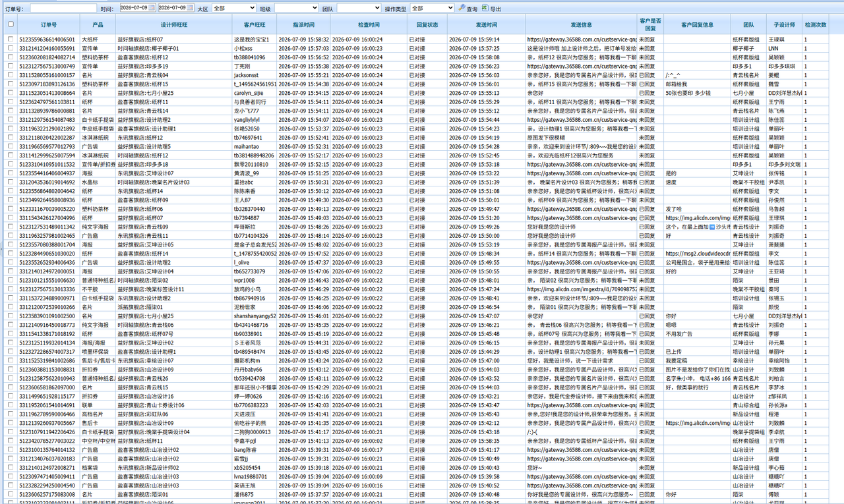
Task: Tick the select-all checkbox in the table header
Action: click(10, 24)
